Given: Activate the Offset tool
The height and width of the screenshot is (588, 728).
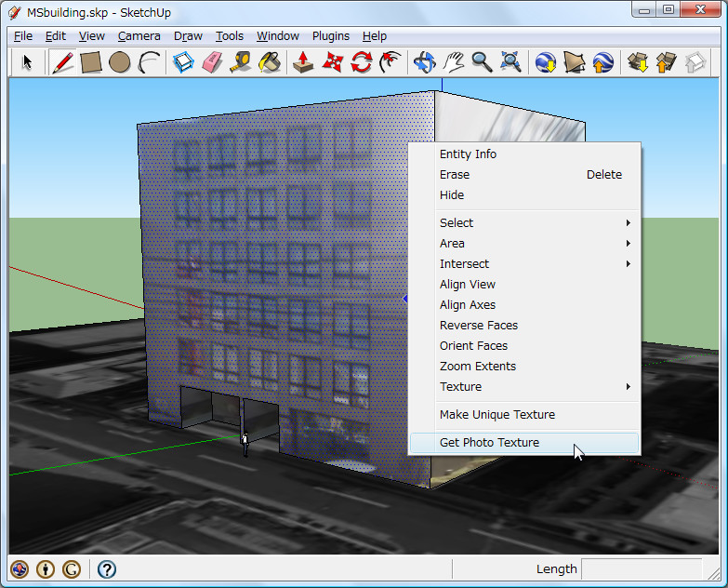Looking at the screenshot, I should [390, 62].
